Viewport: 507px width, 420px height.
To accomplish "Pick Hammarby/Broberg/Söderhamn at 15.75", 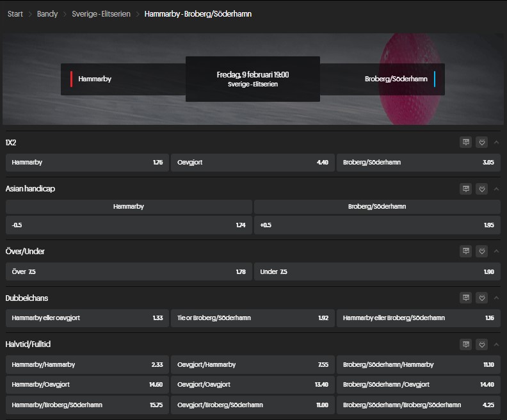I will point(87,405).
